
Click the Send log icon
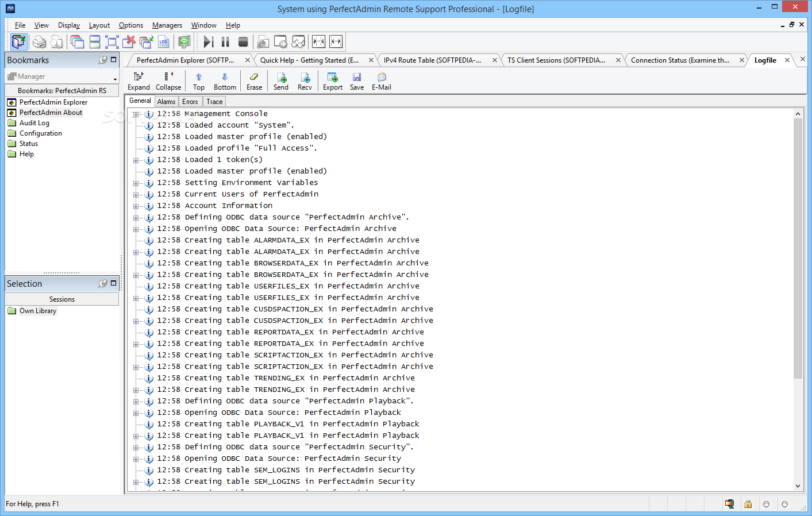(x=281, y=82)
